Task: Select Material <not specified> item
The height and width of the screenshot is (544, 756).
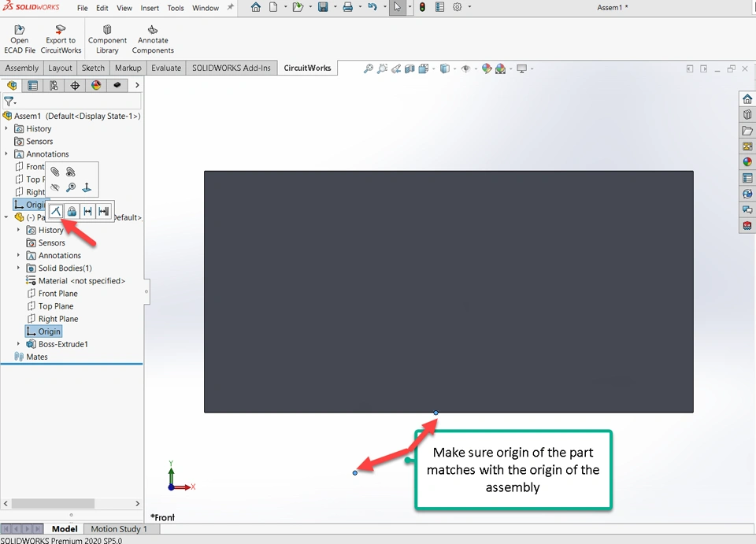Action: pos(76,281)
